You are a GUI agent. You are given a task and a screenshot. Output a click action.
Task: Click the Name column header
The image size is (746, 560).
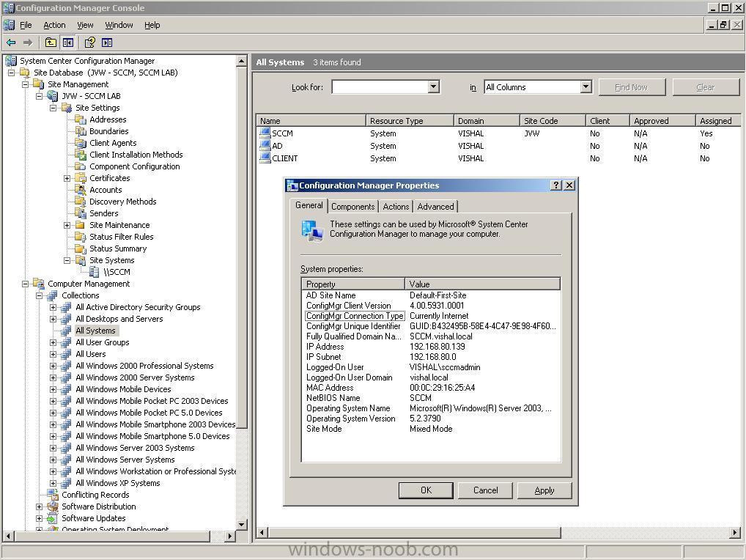[311, 121]
